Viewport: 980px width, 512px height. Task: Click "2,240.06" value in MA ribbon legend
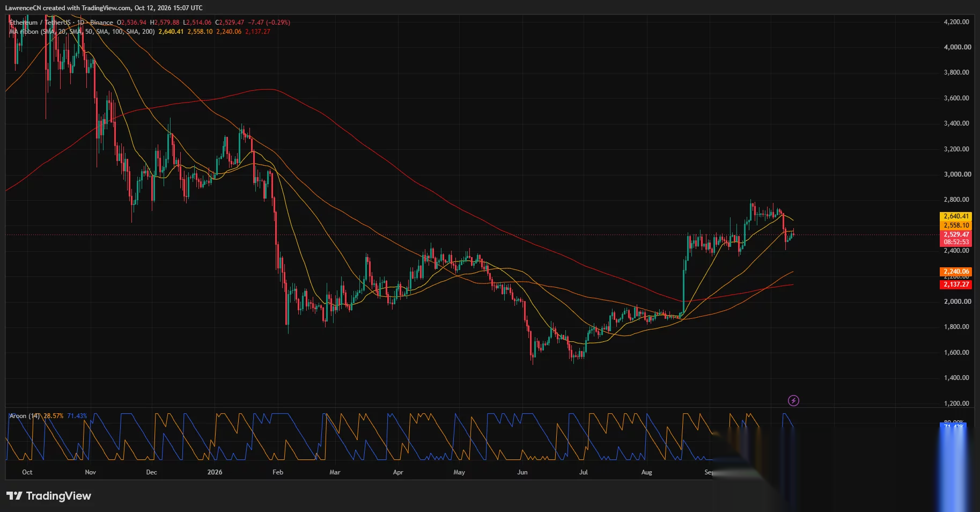229,32
